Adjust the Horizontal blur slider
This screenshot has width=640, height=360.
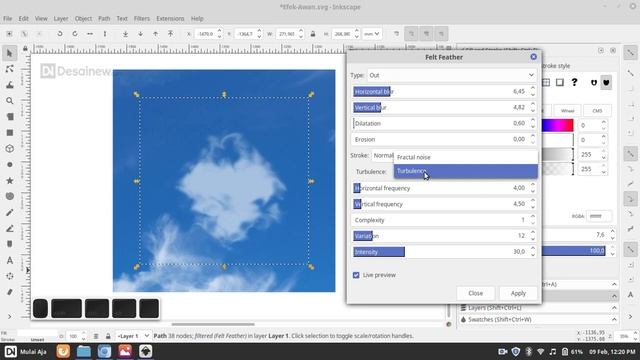pyautogui.click(x=440, y=91)
